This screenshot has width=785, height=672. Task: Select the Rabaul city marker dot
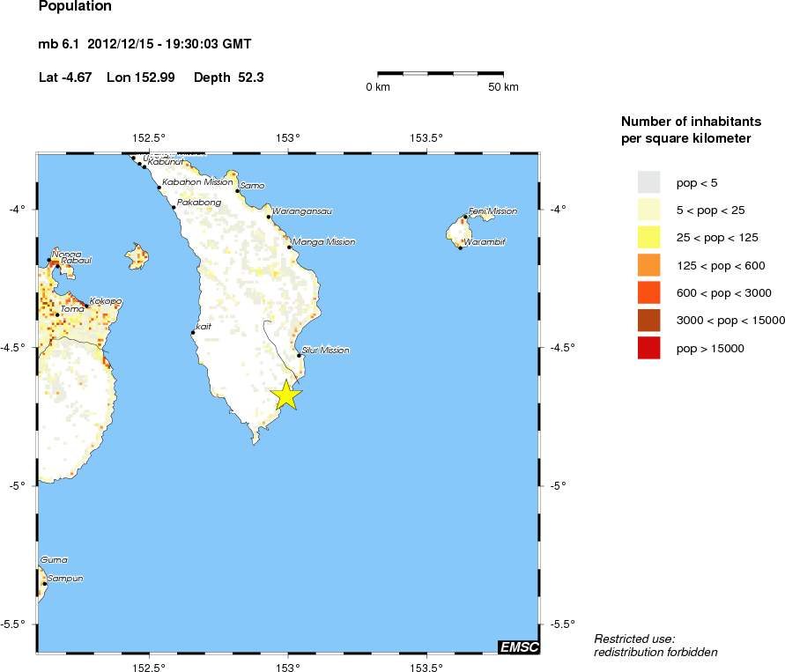coord(59,266)
